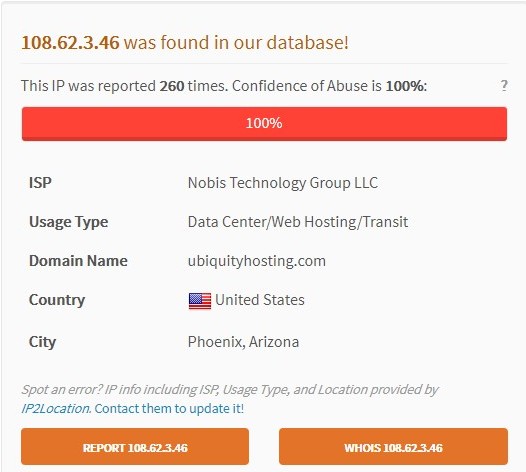Click the Data Center/Web Hosting/Transit usage value
The height and width of the screenshot is (472, 526).
click(x=298, y=222)
